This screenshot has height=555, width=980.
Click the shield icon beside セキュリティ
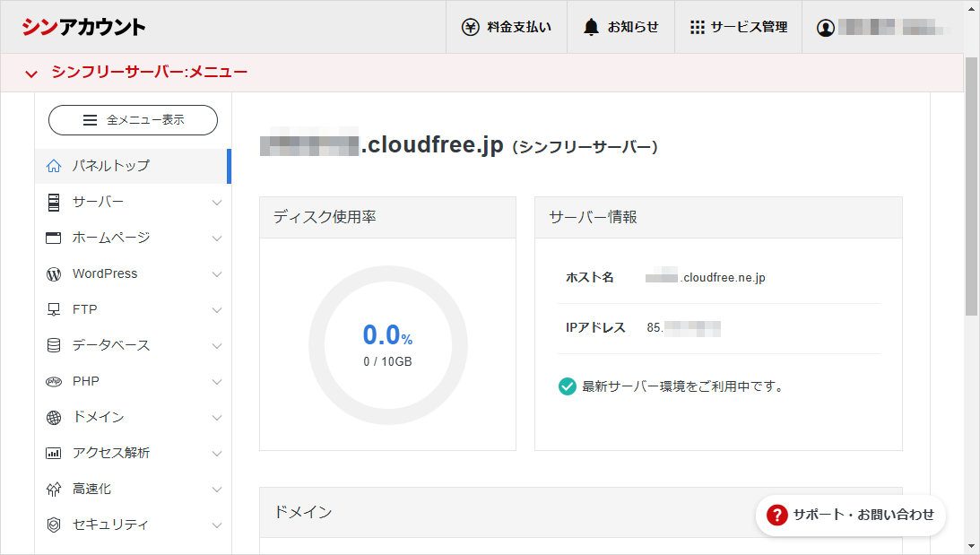(54, 525)
